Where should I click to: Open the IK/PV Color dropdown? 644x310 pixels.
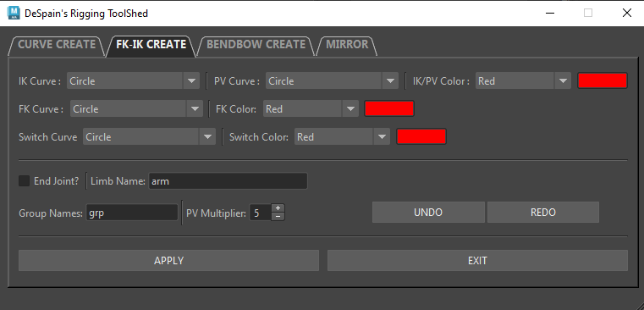point(523,81)
